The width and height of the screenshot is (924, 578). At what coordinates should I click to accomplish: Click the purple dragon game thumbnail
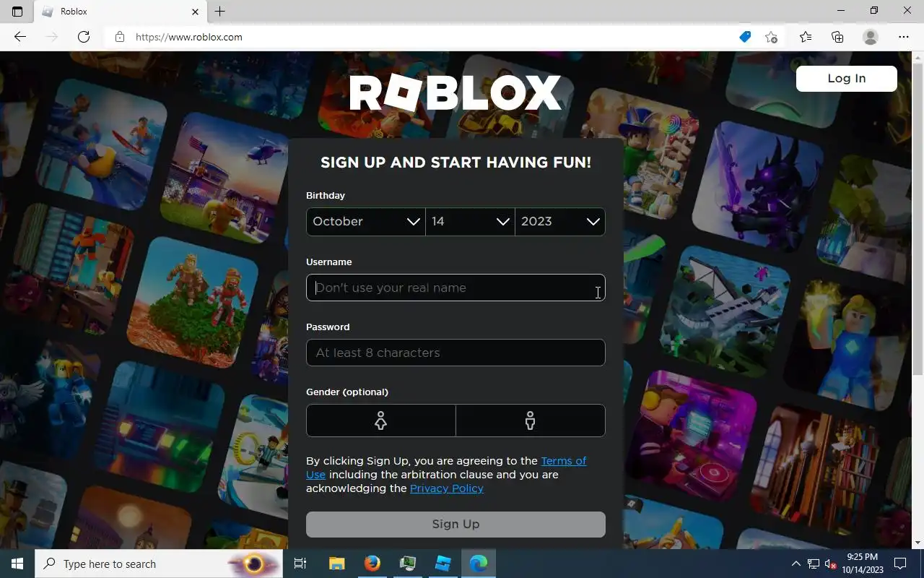[x=757, y=186]
